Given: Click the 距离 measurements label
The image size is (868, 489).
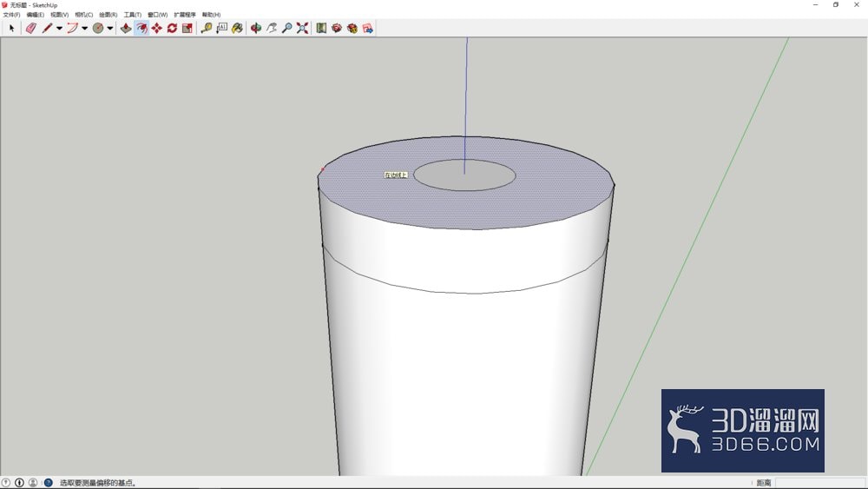Looking at the screenshot, I should (x=764, y=483).
